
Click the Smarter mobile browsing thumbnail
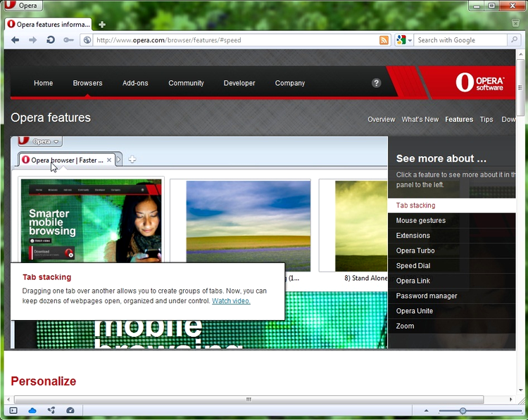(92, 221)
